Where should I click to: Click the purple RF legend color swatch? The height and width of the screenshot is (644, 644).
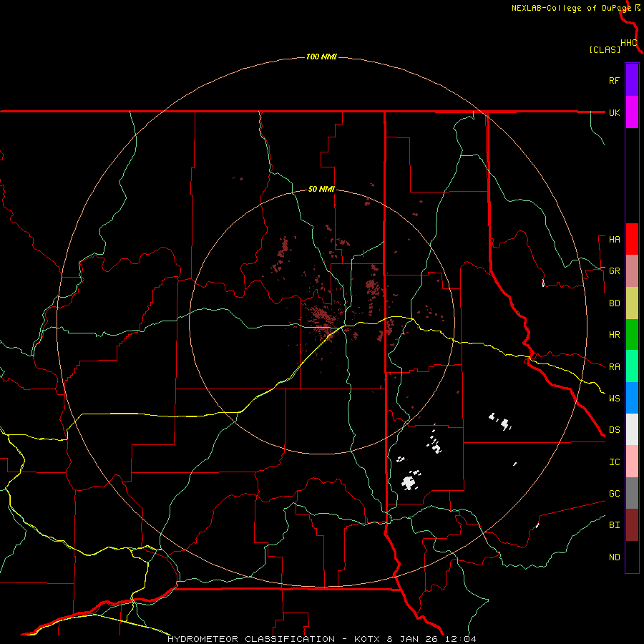[632, 80]
